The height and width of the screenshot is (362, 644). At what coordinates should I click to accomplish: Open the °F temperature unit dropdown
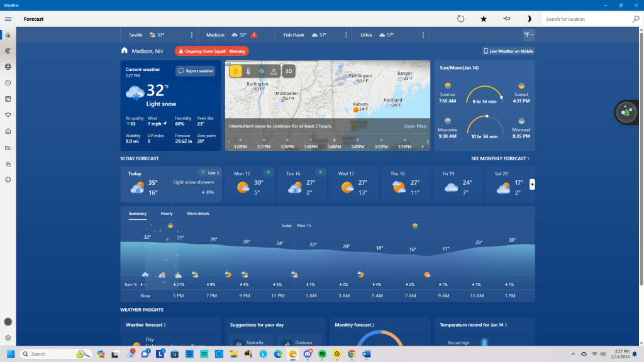click(x=528, y=35)
